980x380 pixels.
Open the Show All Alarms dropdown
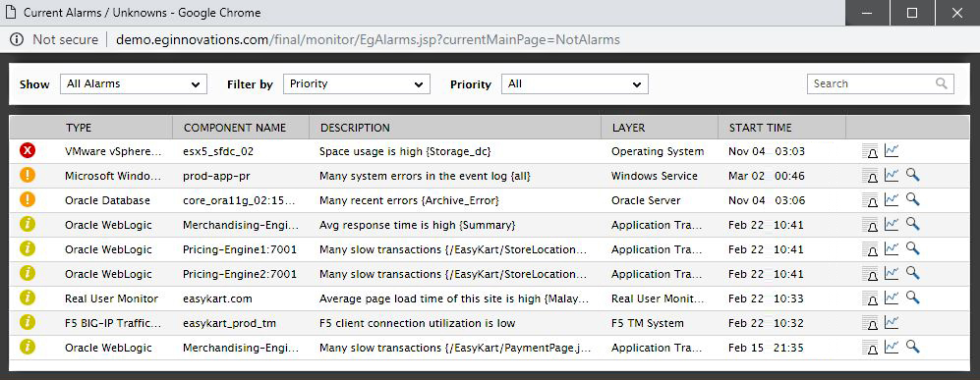pyautogui.click(x=134, y=83)
